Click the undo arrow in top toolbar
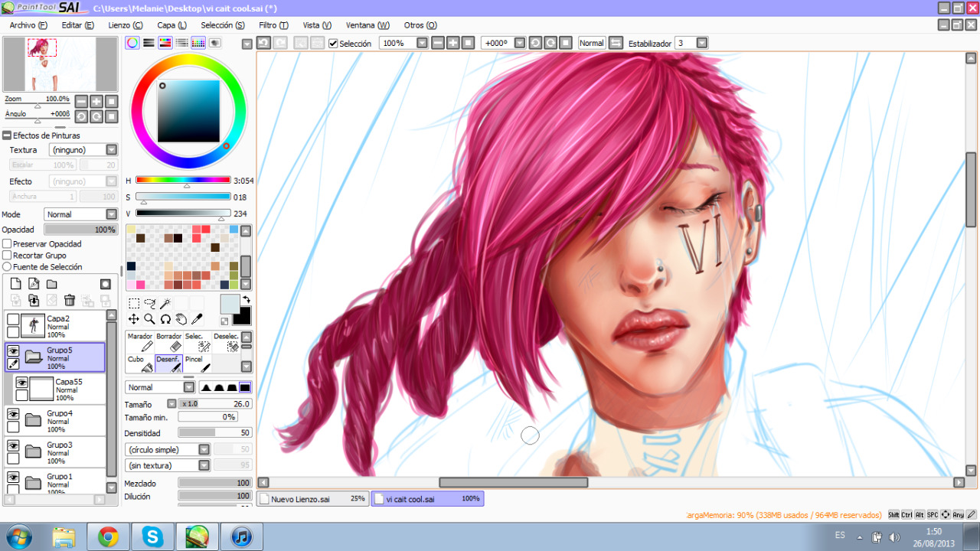 [x=263, y=43]
